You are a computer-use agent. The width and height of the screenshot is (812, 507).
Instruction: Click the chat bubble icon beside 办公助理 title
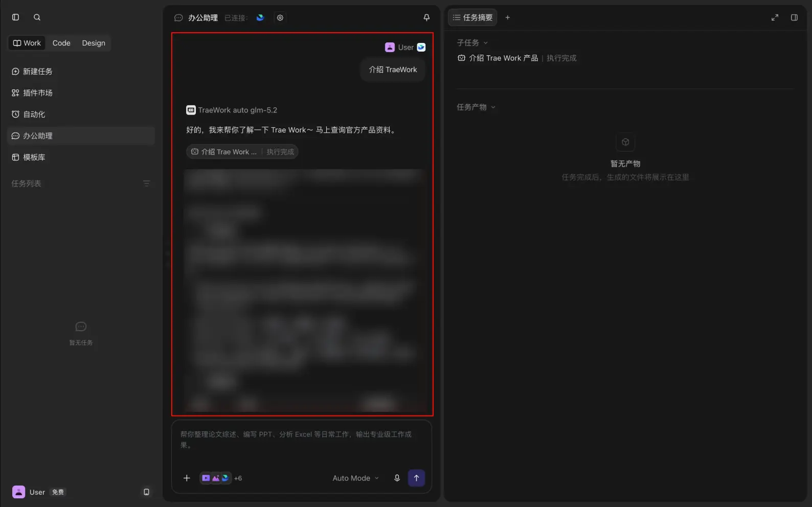coord(178,17)
